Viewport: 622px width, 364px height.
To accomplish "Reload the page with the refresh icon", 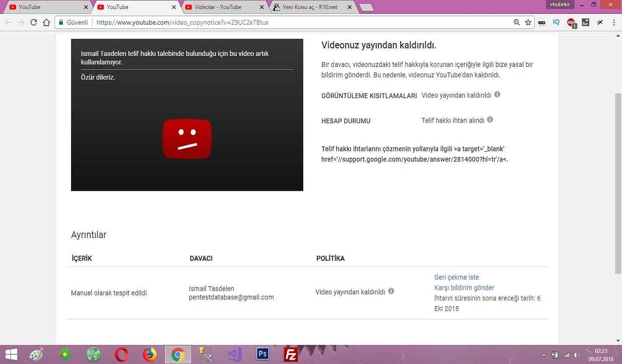I will tap(33, 22).
